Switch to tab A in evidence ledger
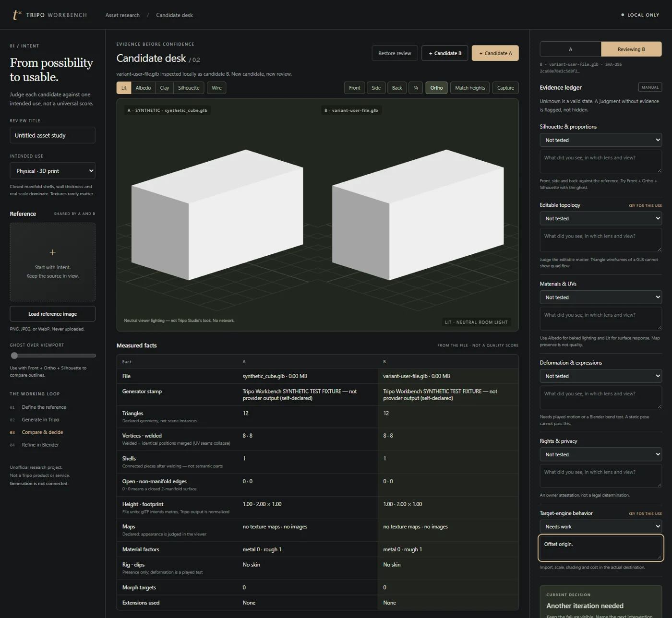 (570, 49)
